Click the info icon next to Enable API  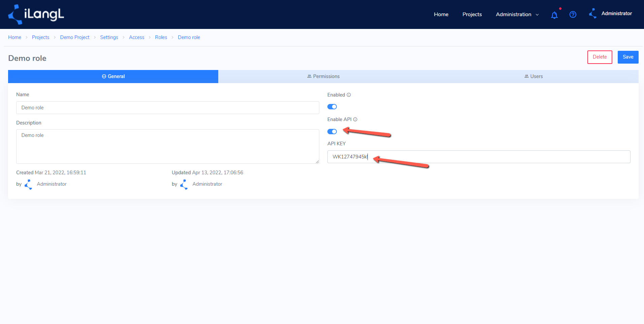[x=355, y=119]
